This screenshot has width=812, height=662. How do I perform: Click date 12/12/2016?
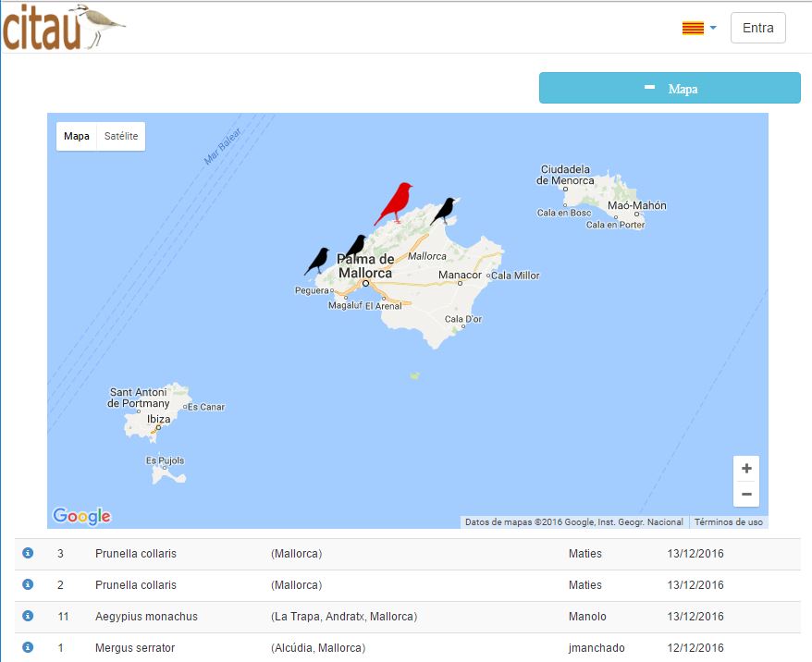[x=695, y=647]
